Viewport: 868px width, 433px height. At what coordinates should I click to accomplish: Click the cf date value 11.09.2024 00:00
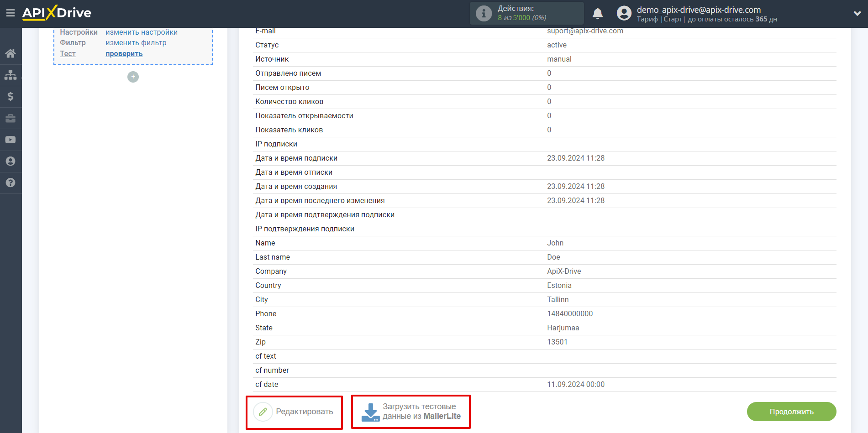pyautogui.click(x=576, y=385)
